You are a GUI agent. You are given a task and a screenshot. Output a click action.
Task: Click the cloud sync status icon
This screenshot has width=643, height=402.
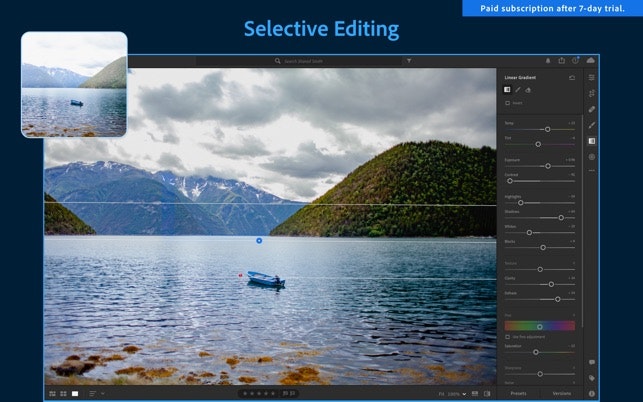coord(591,60)
